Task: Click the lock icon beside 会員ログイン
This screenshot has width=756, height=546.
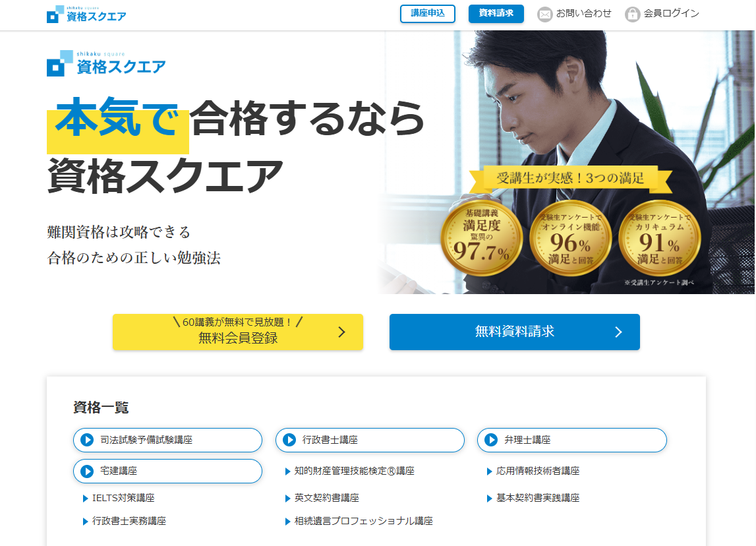Action: (x=632, y=15)
